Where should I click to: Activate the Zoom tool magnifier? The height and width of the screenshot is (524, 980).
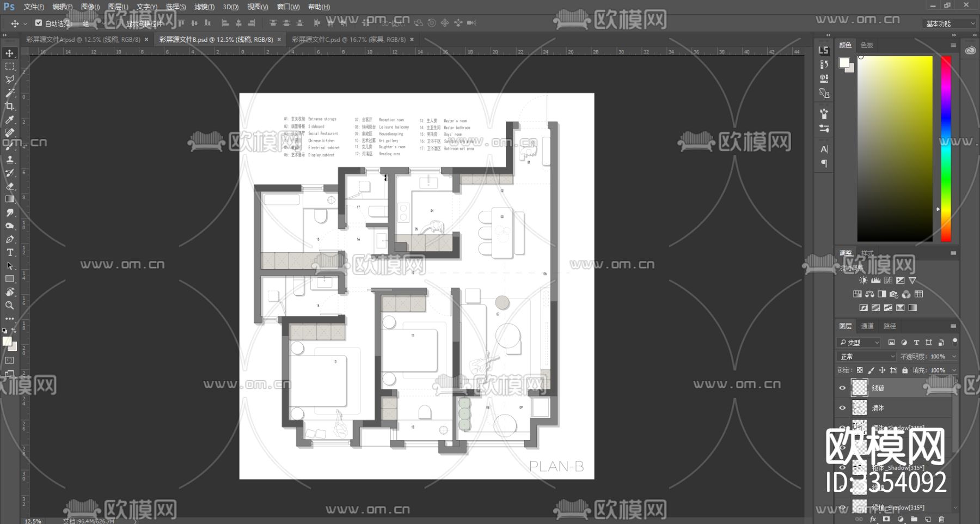tap(10, 306)
